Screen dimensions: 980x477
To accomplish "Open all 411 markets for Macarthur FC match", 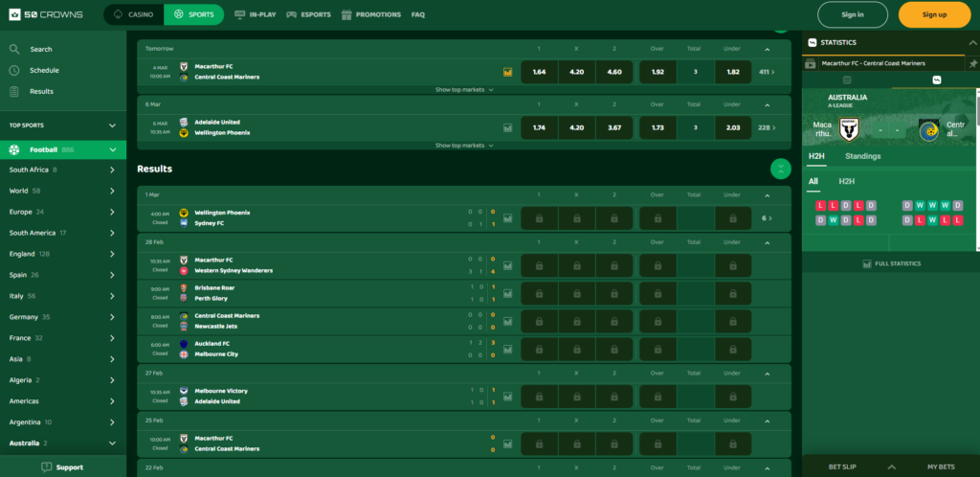I will coord(767,72).
